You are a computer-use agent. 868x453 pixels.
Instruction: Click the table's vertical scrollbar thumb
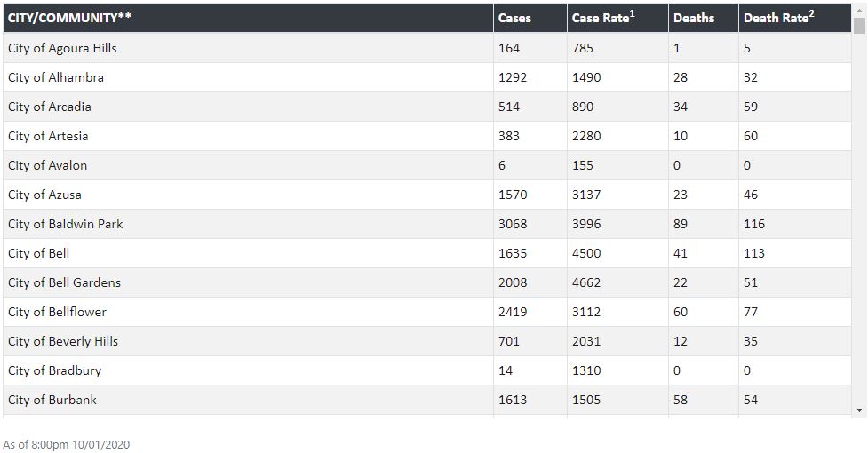859,26
